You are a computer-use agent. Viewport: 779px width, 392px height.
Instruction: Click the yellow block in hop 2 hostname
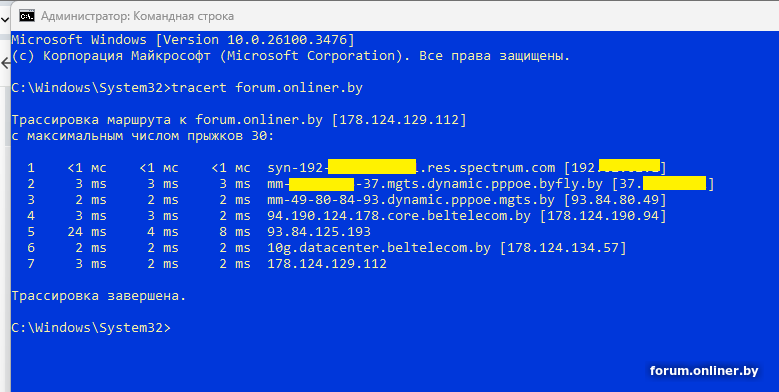(321, 183)
